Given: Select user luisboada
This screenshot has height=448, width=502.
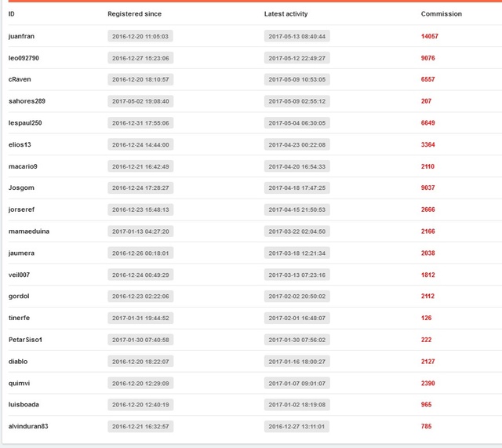Looking at the screenshot, I should [x=24, y=404].
